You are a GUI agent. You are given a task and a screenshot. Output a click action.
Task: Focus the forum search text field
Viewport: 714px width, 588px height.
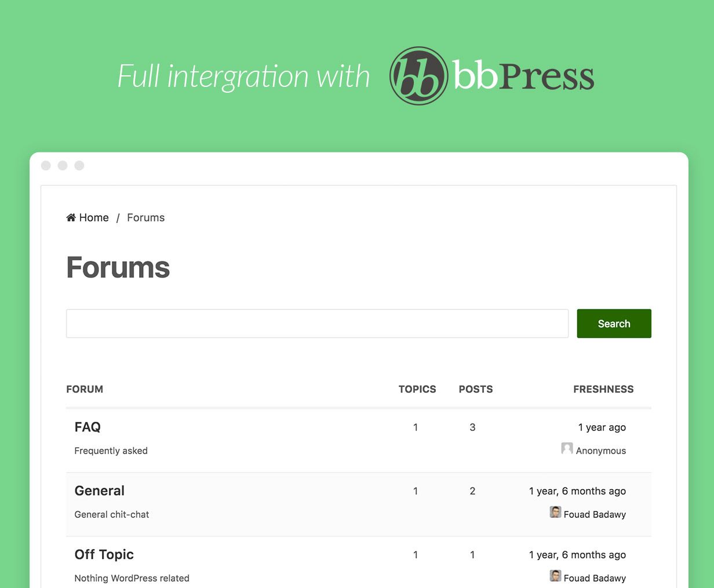click(x=317, y=323)
